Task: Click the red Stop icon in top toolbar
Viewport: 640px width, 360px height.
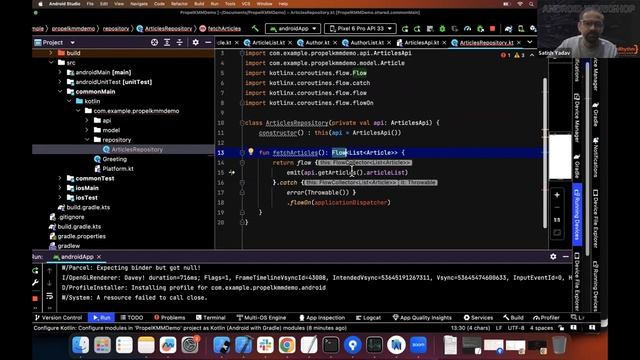Action: click(x=492, y=29)
